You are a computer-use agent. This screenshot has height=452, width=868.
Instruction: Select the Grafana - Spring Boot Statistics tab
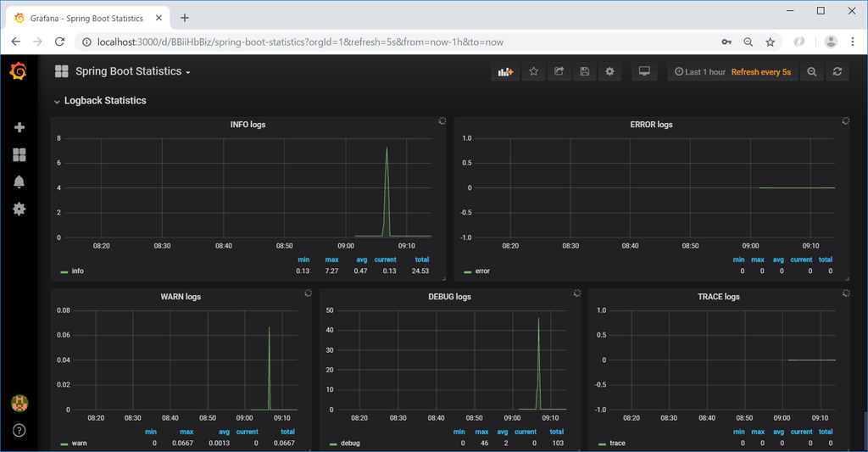(86, 19)
